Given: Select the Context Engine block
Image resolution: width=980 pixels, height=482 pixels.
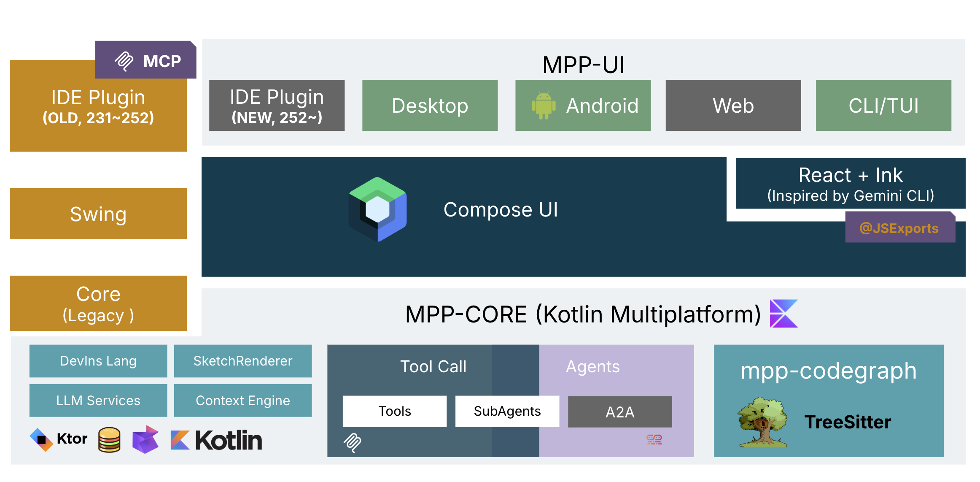Looking at the screenshot, I should (x=242, y=400).
